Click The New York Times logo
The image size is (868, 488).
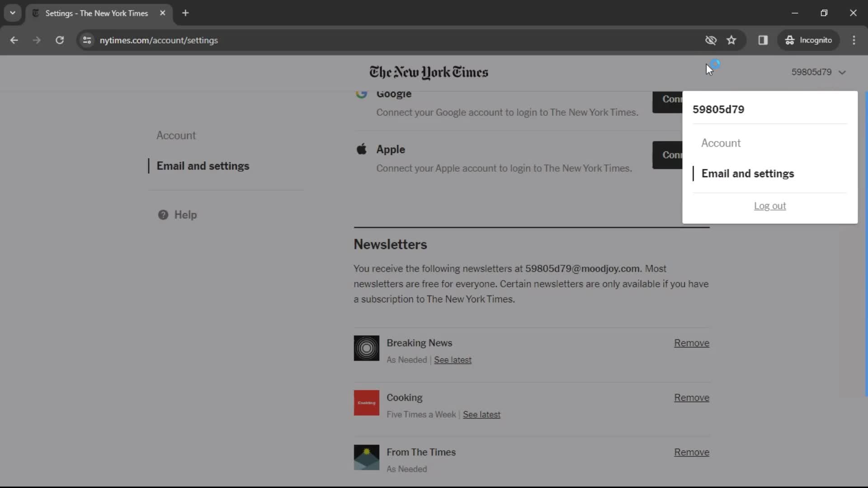[x=429, y=72]
